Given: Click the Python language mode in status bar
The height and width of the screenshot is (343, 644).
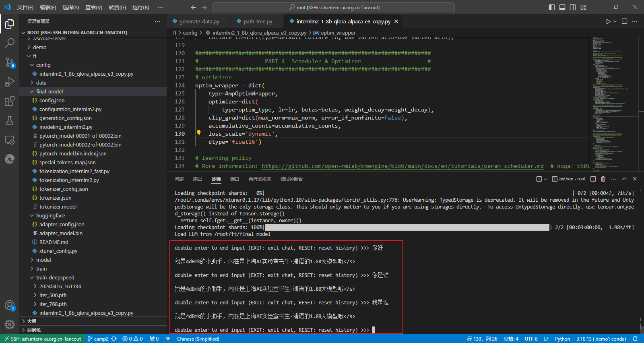Looking at the screenshot, I should point(562,339).
